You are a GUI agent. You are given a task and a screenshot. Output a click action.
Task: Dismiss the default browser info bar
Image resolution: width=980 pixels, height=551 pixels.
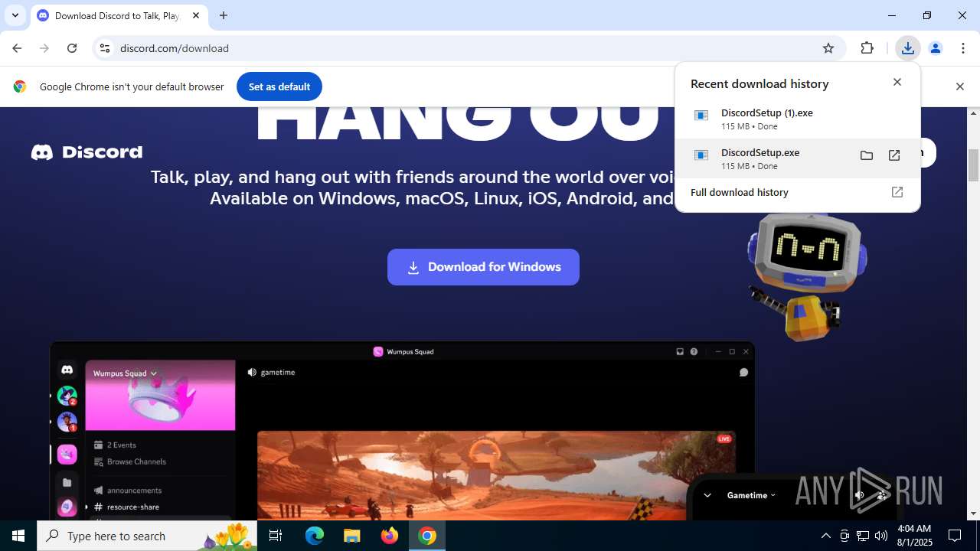pyautogui.click(x=959, y=86)
